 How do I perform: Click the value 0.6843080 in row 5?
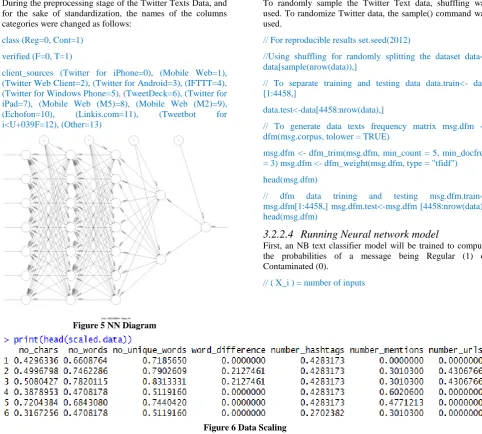pyautogui.click(x=85, y=403)
